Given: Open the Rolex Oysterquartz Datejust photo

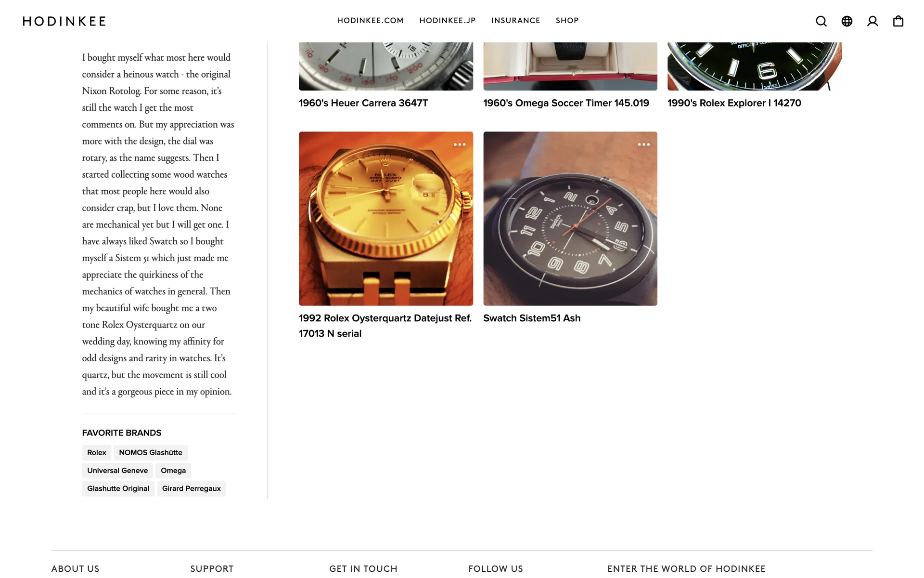Looking at the screenshot, I should [386, 219].
